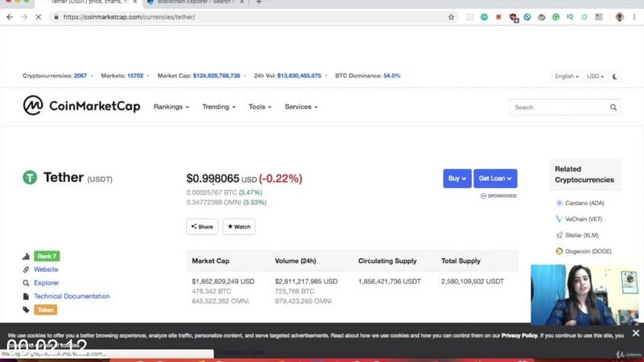
Task: Click the CoinMarketCap logo
Action: click(x=81, y=106)
